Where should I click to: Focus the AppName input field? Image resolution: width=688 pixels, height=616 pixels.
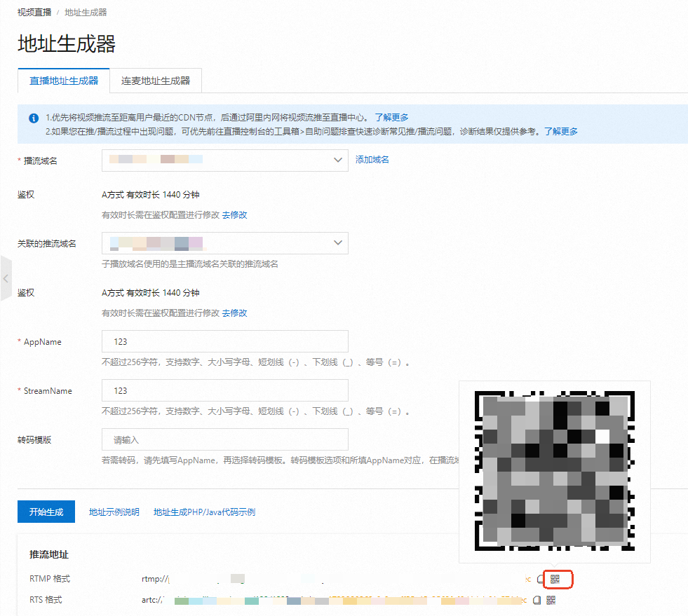click(224, 341)
